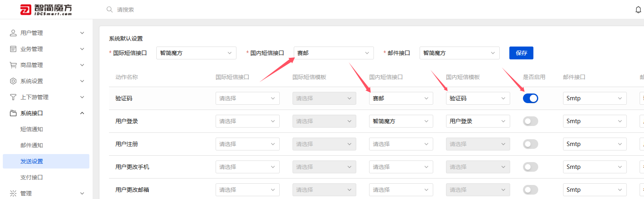Click the 业务管理 list icon
644x199 pixels.
coord(13,49)
